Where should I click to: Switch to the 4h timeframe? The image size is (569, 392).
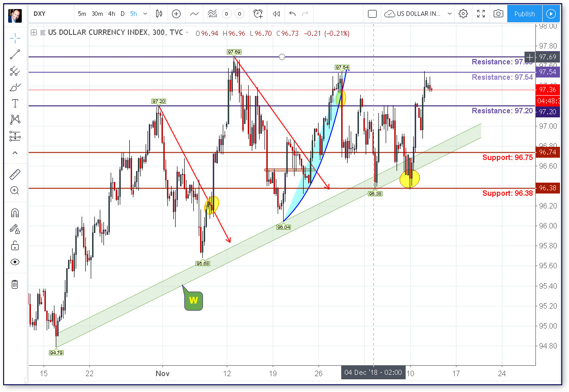click(x=112, y=14)
